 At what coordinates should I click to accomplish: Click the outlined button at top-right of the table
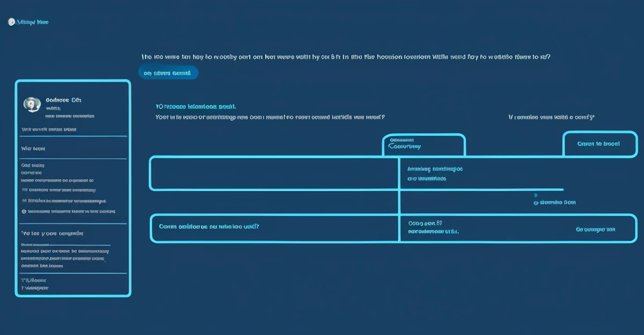point(599,144)
